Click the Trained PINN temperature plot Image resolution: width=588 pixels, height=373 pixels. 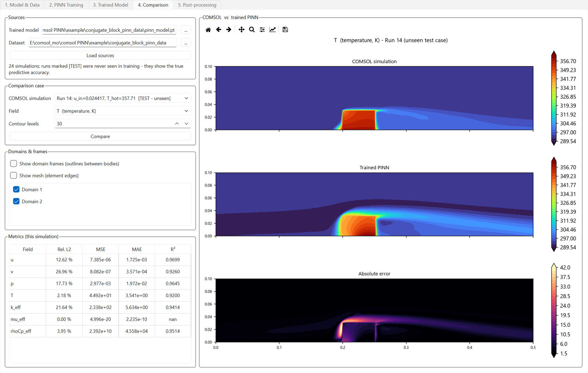point(374,204)
